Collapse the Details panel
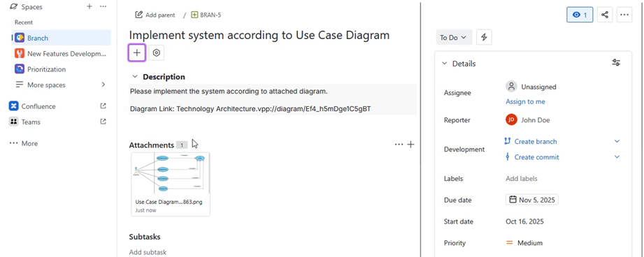The image size is (644, 257). pyautogui.click(x=445, y=64)
